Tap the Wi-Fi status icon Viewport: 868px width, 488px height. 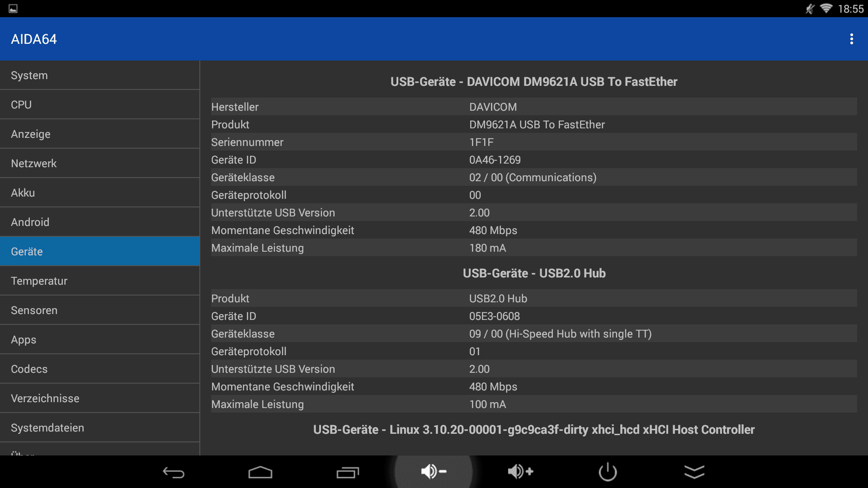click(826, 9)
